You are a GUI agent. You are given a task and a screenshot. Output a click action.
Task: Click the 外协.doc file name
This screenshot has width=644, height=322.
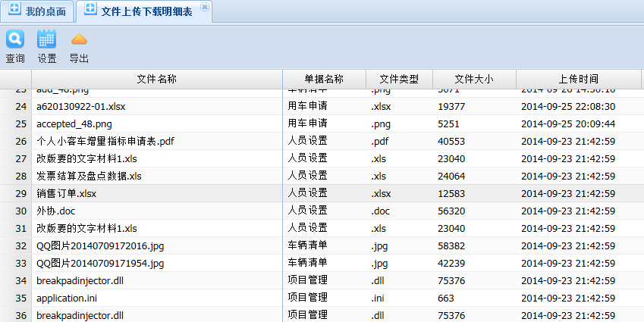(x=56, y=211)
